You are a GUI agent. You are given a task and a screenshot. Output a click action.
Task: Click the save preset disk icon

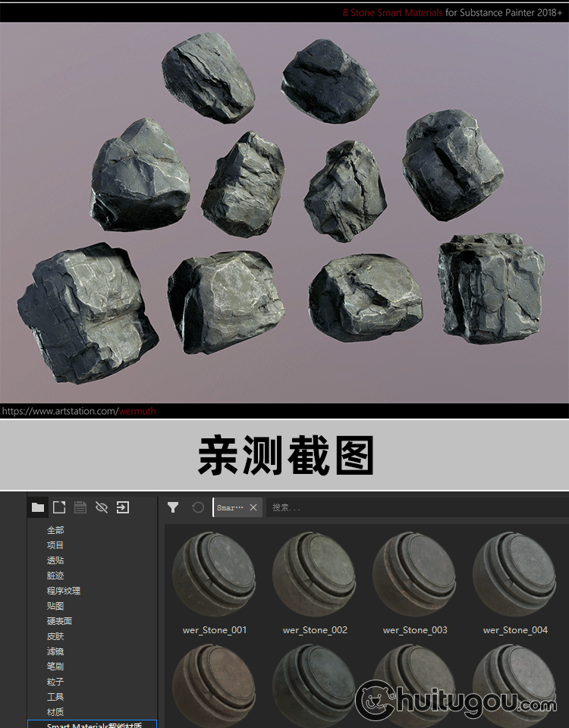(x=80, y=507)
